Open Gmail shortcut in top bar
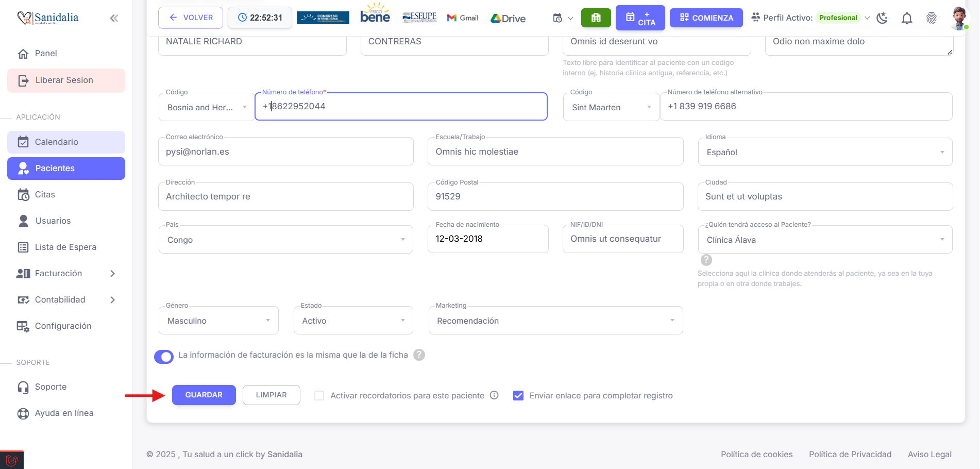The height and width of the screenshot is (469, 980). point(462,18)
